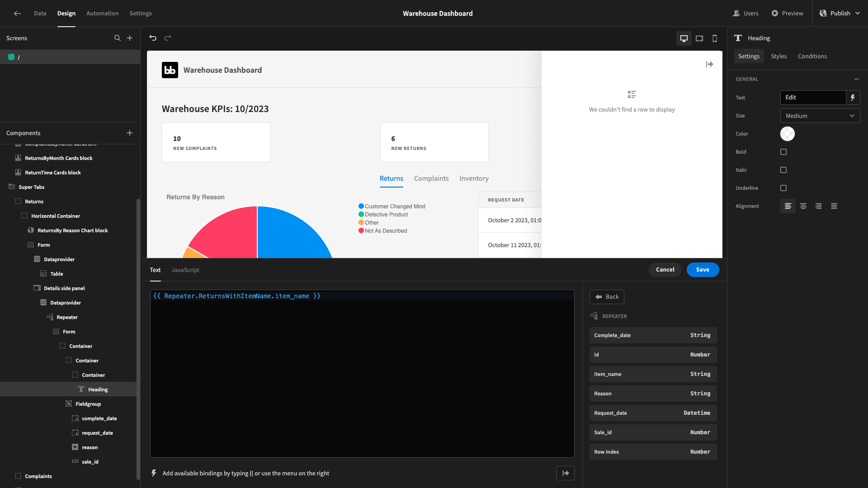
Task: Open the Publish dropdown menu
Action: tap(840, 14)
